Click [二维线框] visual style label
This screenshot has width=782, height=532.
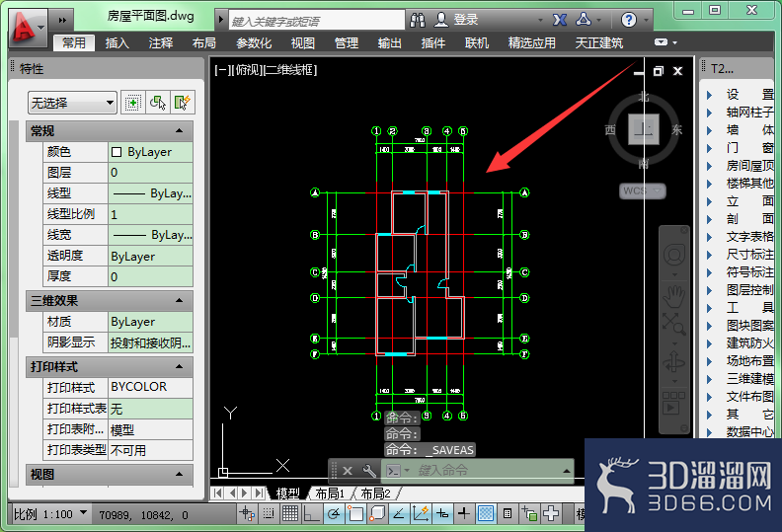pos(290,70)
